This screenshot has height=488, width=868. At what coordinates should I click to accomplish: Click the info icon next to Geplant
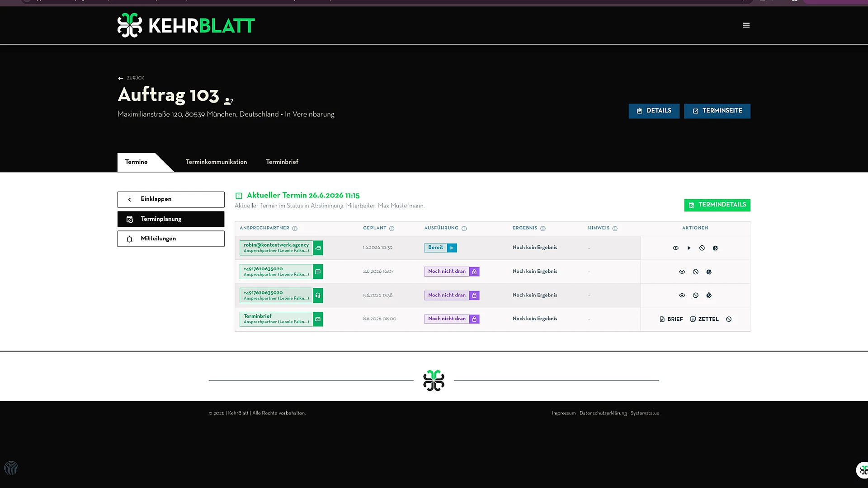pyautogui.click(x=392, y=229)
